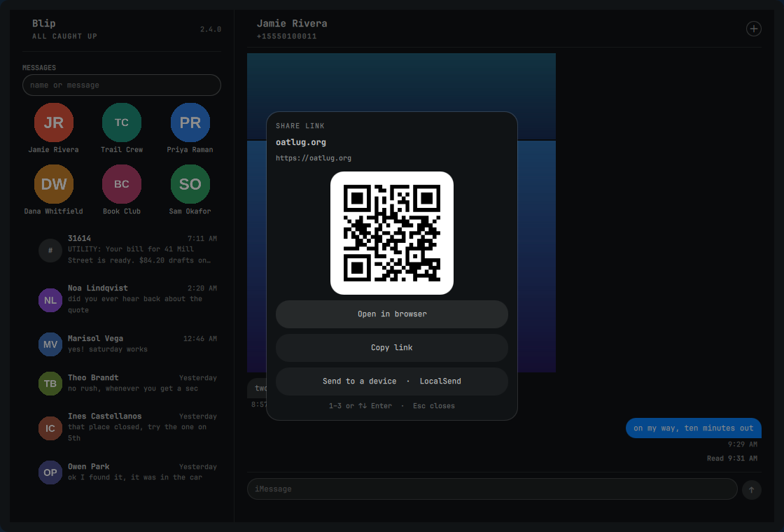Click the 9:29 AM message timestamp
The image size is (784, 532).
743,444
